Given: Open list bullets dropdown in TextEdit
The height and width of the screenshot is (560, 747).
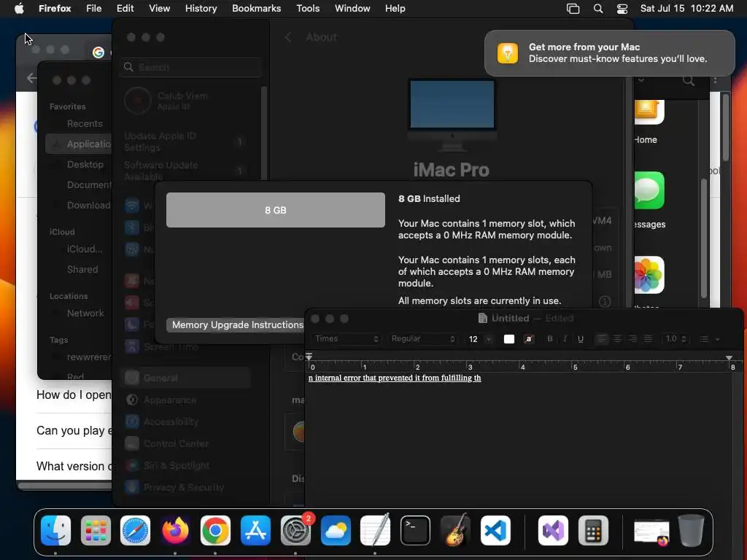Looking at the screenshot, I should click(x=709, y=339).
